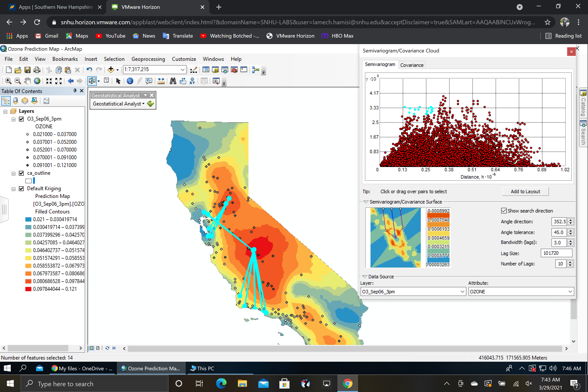Viewport: 588px width, 392px height.
Task: Open the Geoprocessing menu
Action: [148, 59]
